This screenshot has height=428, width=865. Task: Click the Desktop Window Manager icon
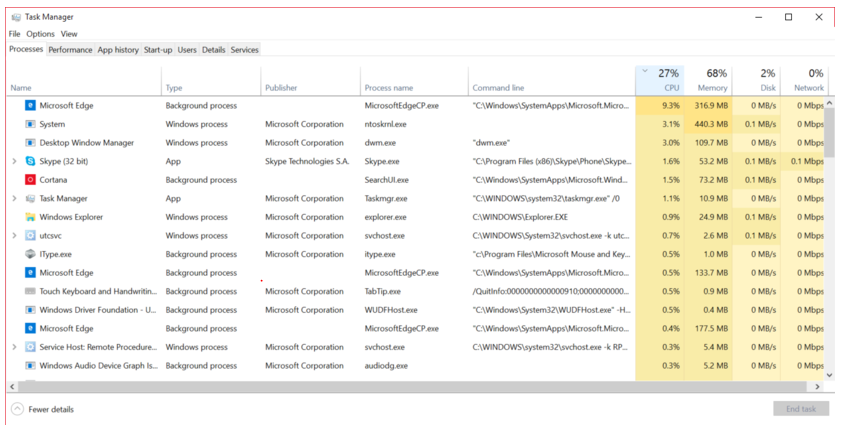point(30,143)
